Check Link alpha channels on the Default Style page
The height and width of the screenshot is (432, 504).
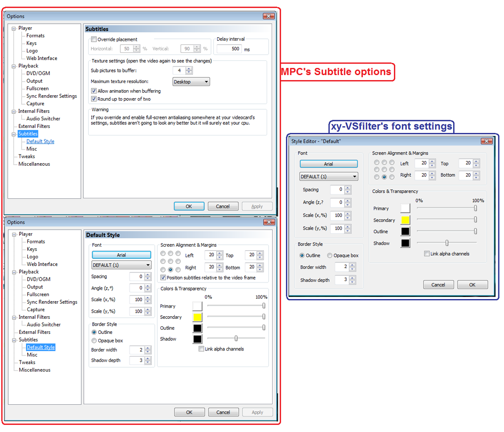pos(202,349)
